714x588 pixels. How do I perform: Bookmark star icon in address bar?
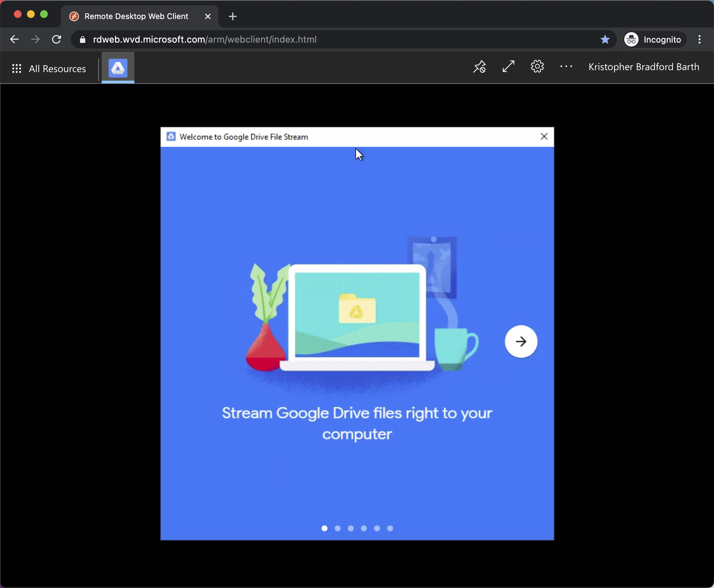(x=605, y=39)
